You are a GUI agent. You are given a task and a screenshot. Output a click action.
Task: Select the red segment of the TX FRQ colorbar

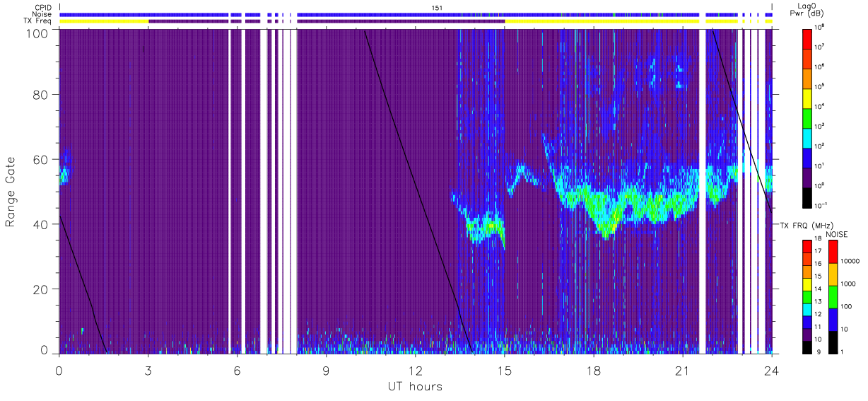(808, 247)
